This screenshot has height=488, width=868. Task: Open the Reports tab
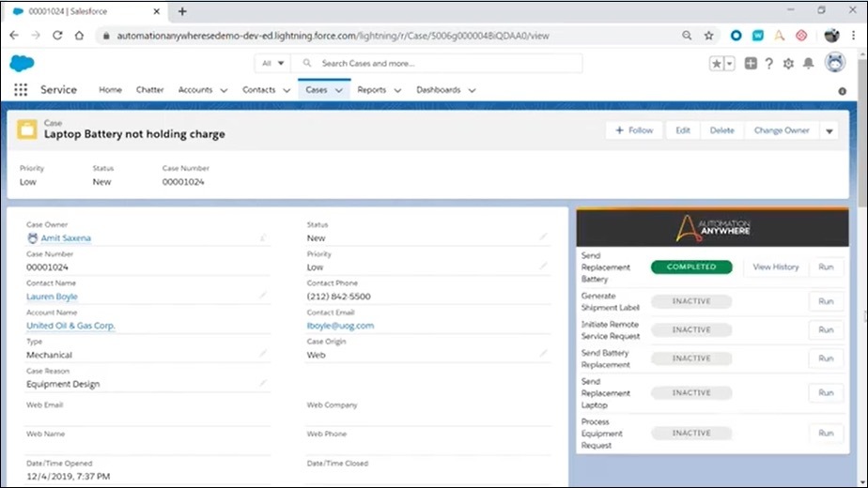click(x=371, y=90)
